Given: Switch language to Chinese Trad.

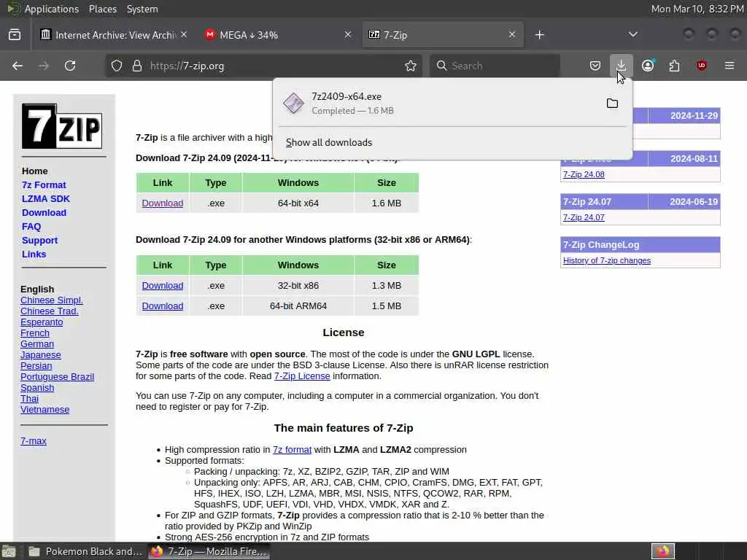Looking at the screenshot, I should tap(50, 311).
